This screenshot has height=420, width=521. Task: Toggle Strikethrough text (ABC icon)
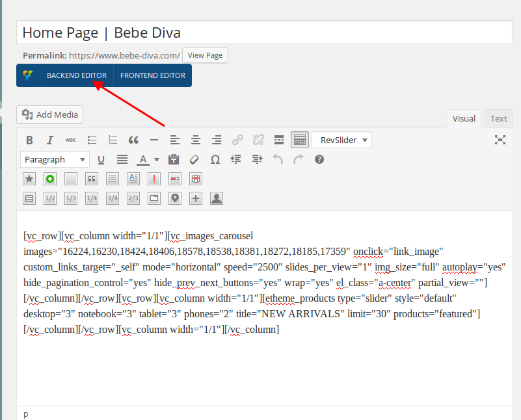click(71, 140)
